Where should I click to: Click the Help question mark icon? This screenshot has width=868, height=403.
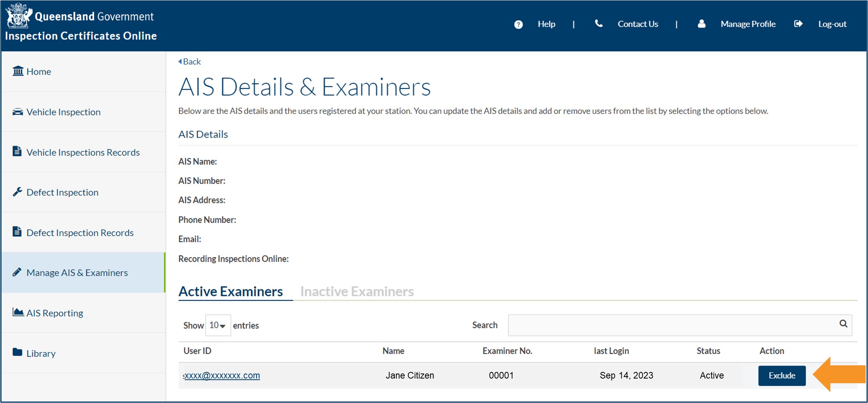point(518,24)
